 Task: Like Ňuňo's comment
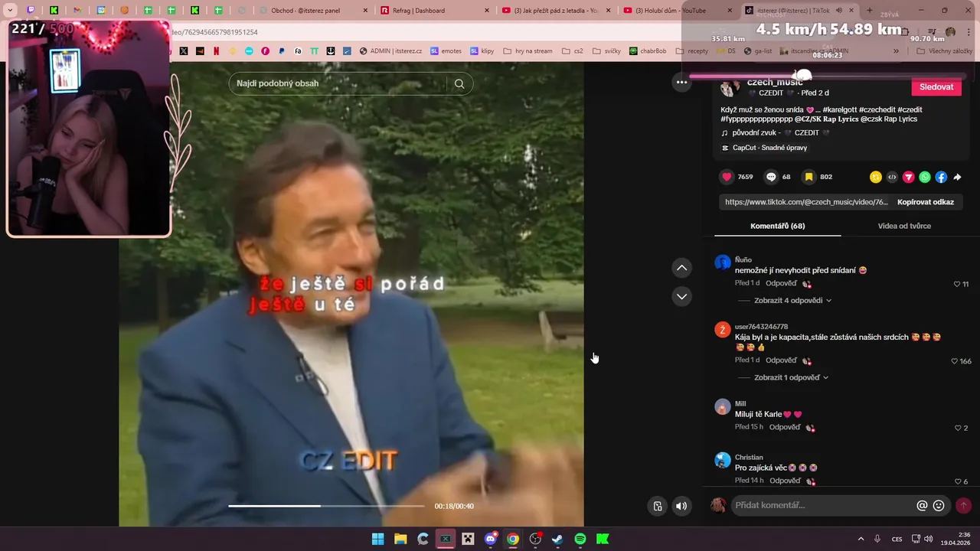click(957, 284)
